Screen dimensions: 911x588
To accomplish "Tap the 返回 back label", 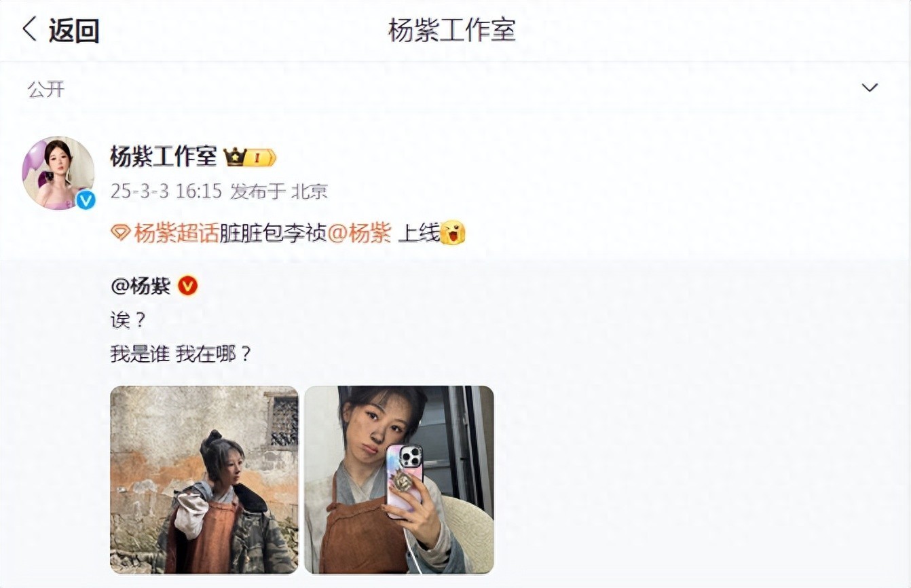I will pos(74,31).
